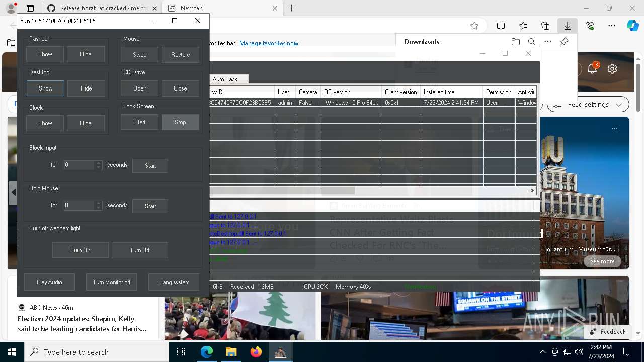Click Permission column header

(499, 92)
